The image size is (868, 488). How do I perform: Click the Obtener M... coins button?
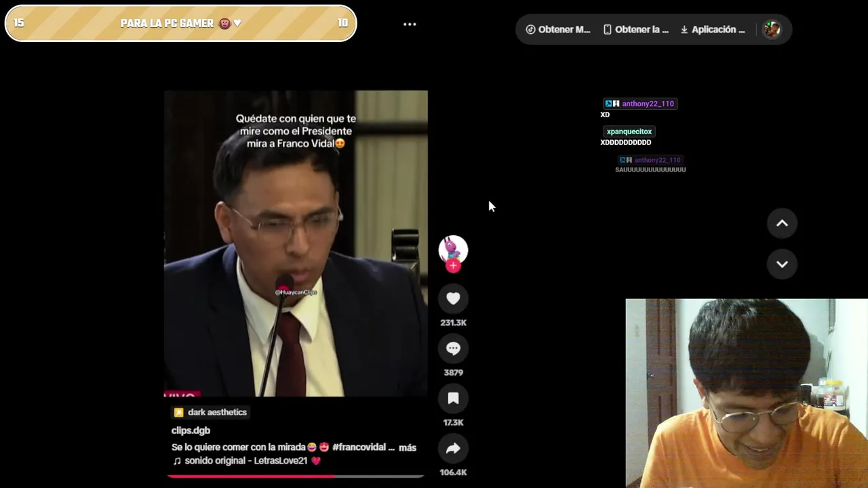558,29
